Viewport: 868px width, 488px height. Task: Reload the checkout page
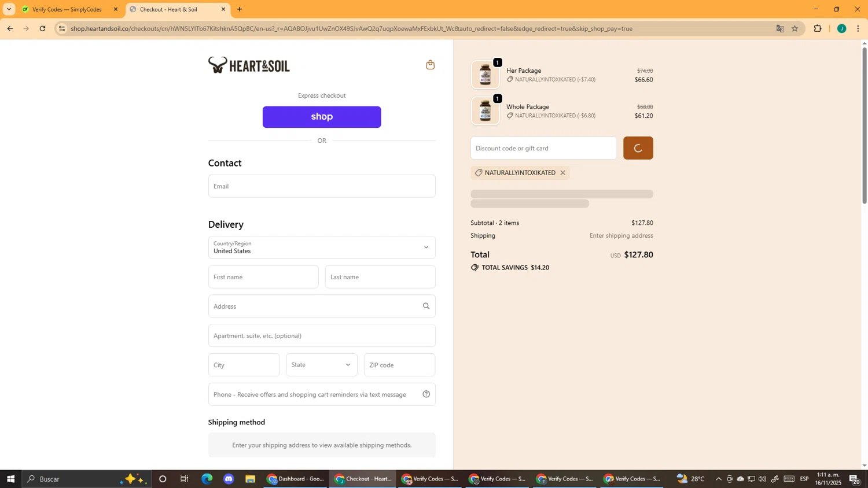[x=42, y=28]
